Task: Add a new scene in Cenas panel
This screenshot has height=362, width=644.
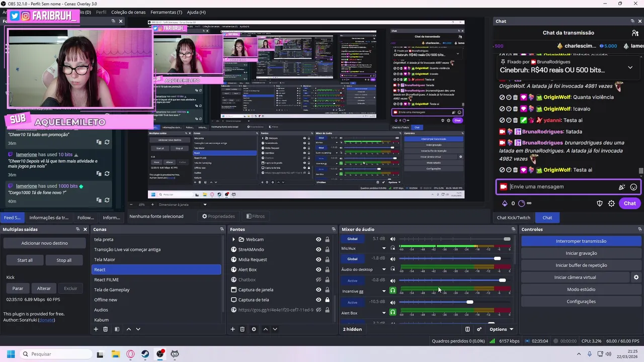Action: tap(96, 329)
